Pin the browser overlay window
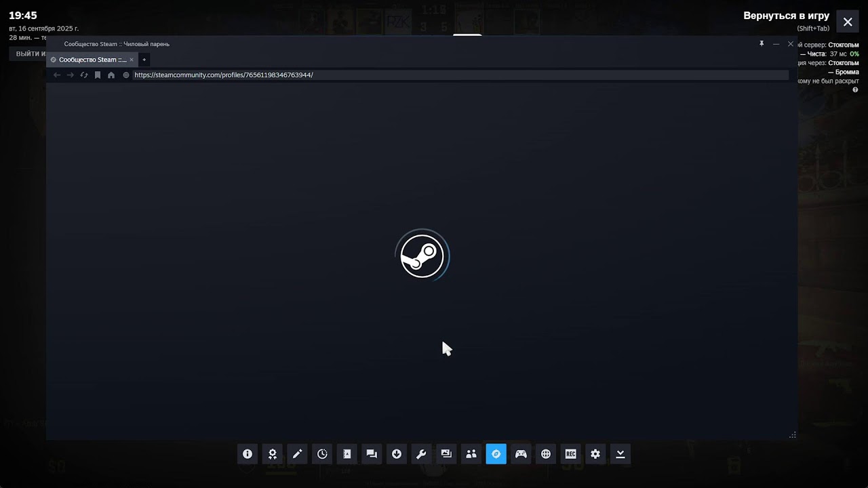The image size is (868, 488). (x=762, y=44)
